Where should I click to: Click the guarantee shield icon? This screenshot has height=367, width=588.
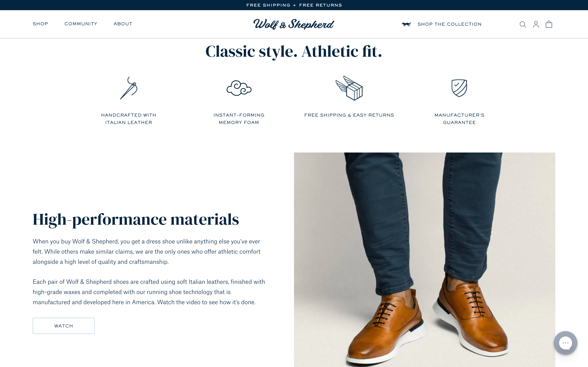point(459,88)
